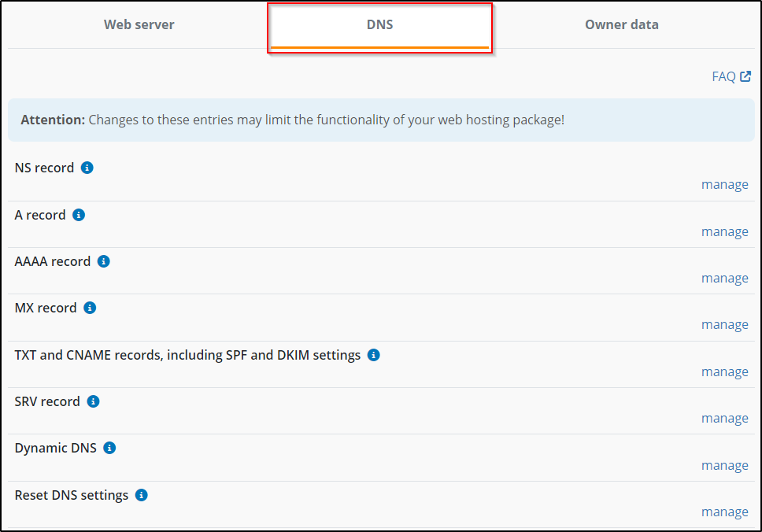Open manage link for AAAA record
The width and height of the screenshot is (762, 532).
tap(724, 279)
